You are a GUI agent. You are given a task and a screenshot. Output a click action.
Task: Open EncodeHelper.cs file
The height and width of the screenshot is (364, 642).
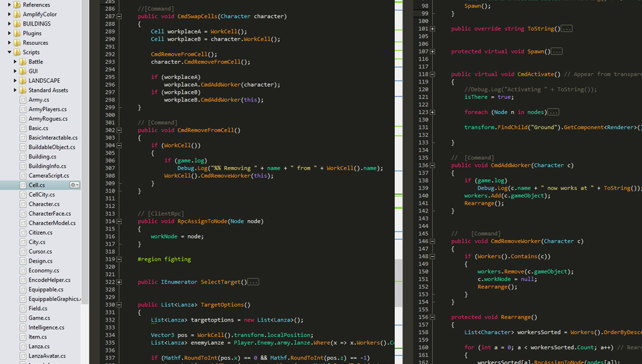(x=49, y=280)
